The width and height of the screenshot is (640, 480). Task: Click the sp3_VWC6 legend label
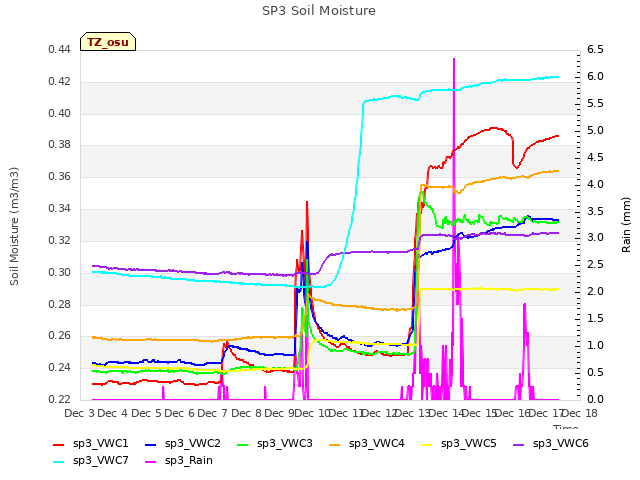(x=561, y=443)
